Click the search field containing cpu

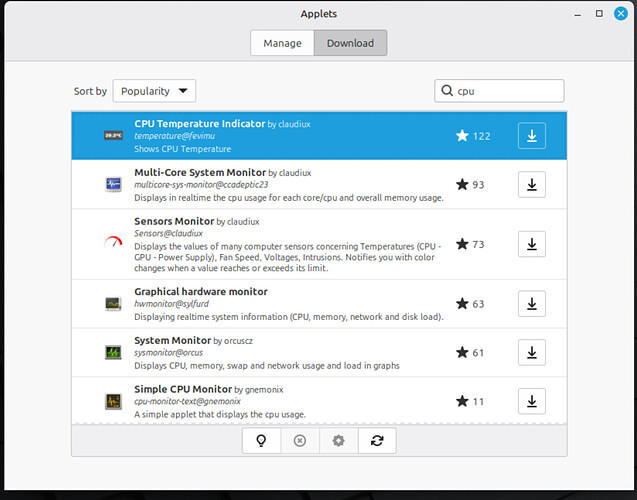[505, 91]
